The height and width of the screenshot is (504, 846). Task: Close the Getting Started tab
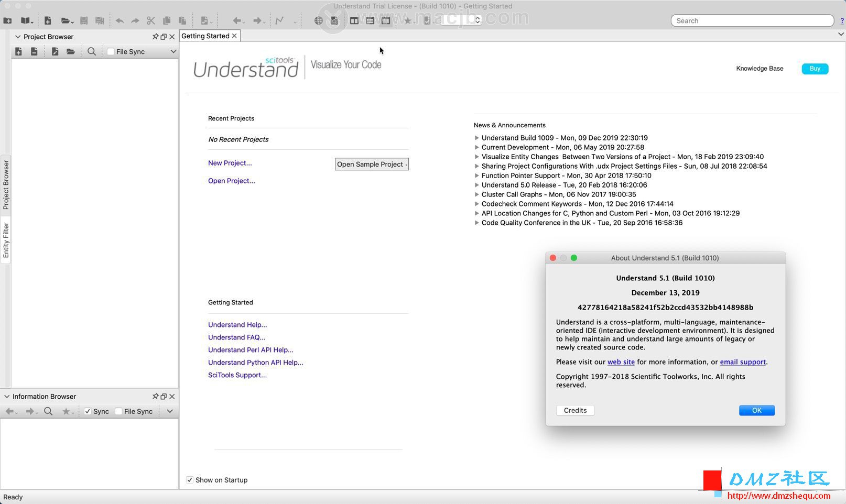coord(234,36)
